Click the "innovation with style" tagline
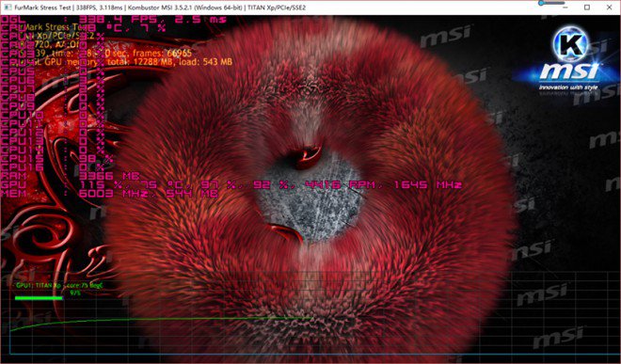 568,87
